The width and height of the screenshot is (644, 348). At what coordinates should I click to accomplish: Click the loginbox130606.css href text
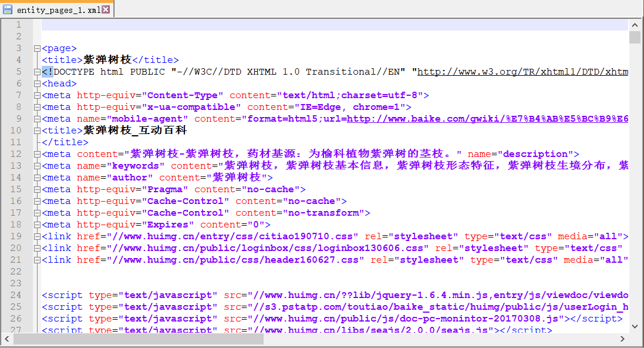tap(267, 249)
